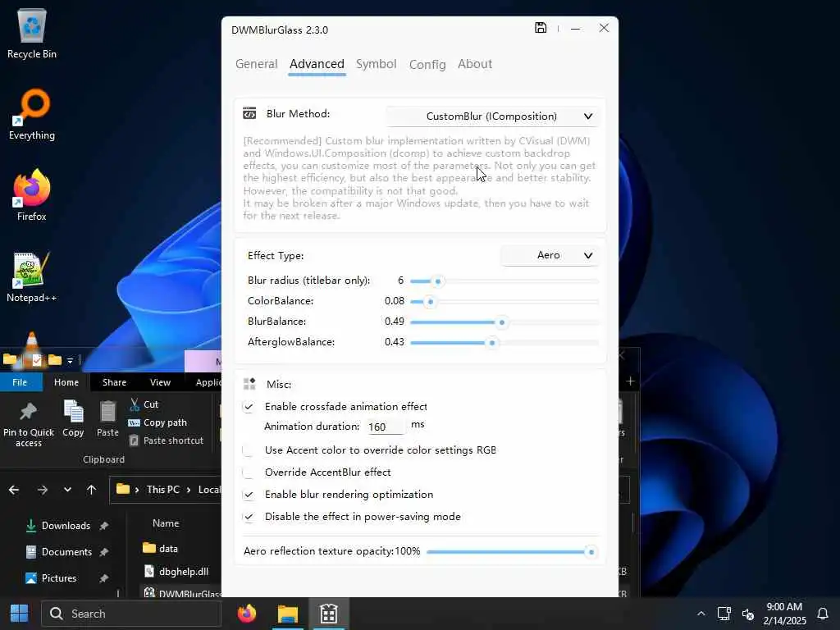Open Quick Access Toolbar customize dropdown

[x=71, y=361]
